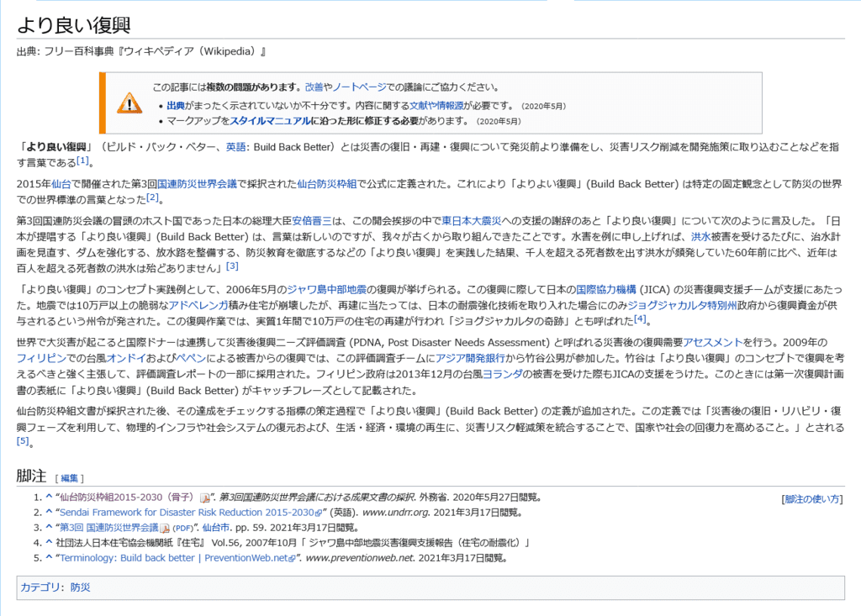Open the 防災 category link

[x=80, y=587]
